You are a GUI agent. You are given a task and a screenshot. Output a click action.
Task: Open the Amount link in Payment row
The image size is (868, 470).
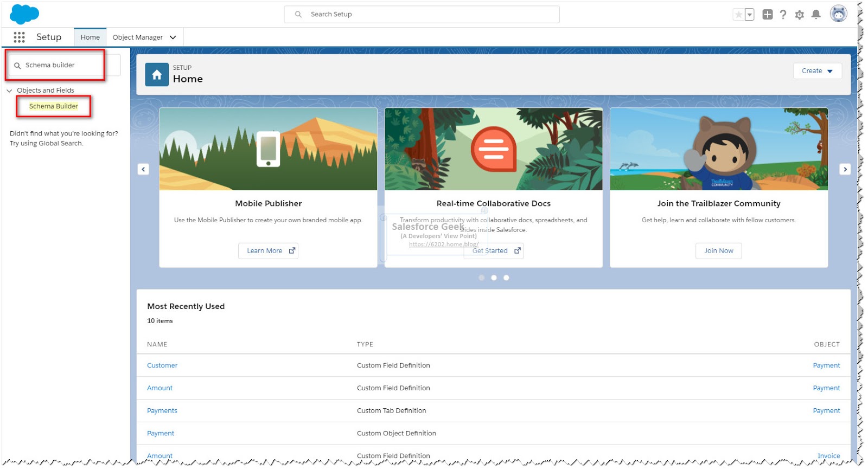[x=159, y=388]
